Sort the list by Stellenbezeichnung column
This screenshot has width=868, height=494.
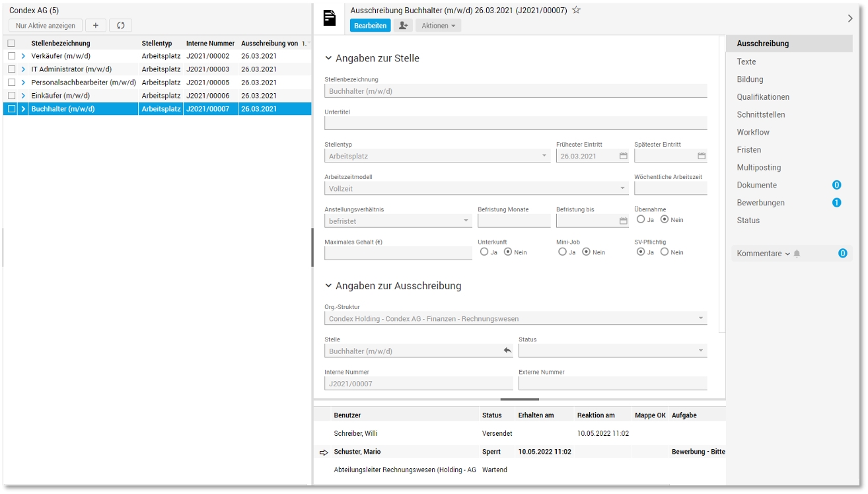tap(61, 44)
